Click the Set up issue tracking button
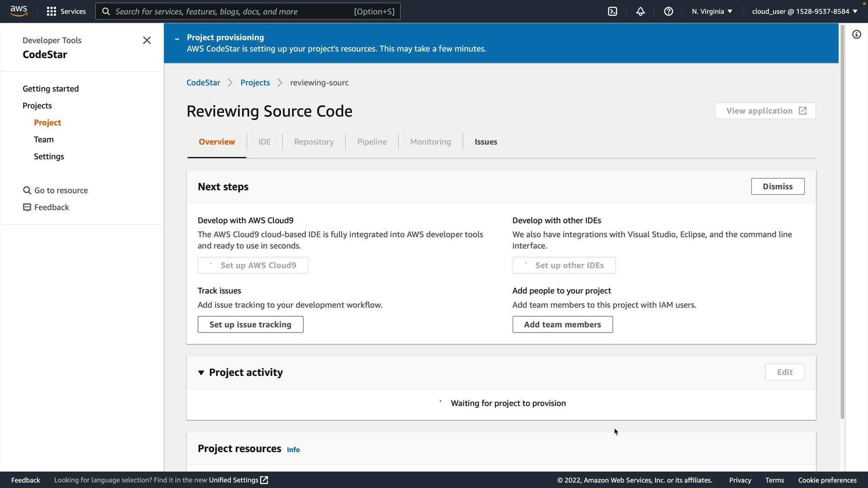 pyautogui.click(x=250, y=324)
